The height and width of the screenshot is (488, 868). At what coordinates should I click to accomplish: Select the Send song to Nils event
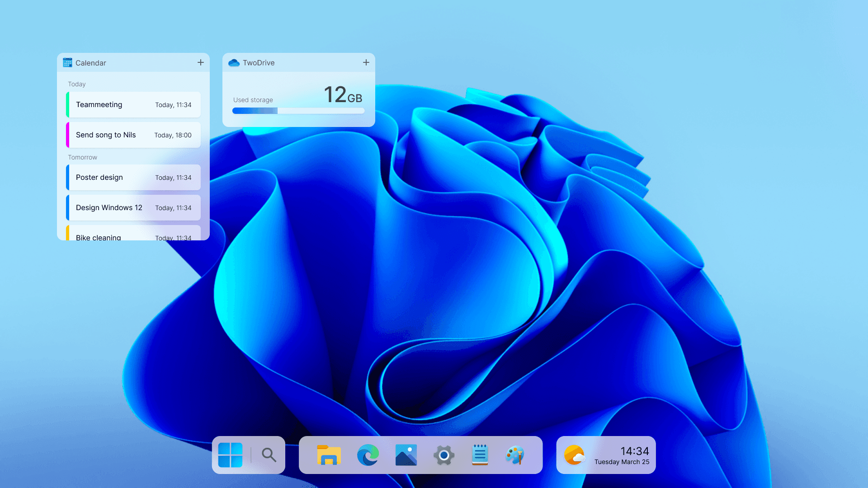(133, 135)
